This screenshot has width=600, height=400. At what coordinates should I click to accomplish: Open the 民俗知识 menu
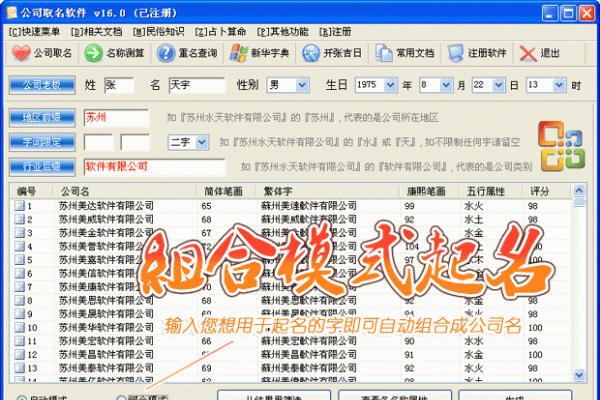coord(158,31)
